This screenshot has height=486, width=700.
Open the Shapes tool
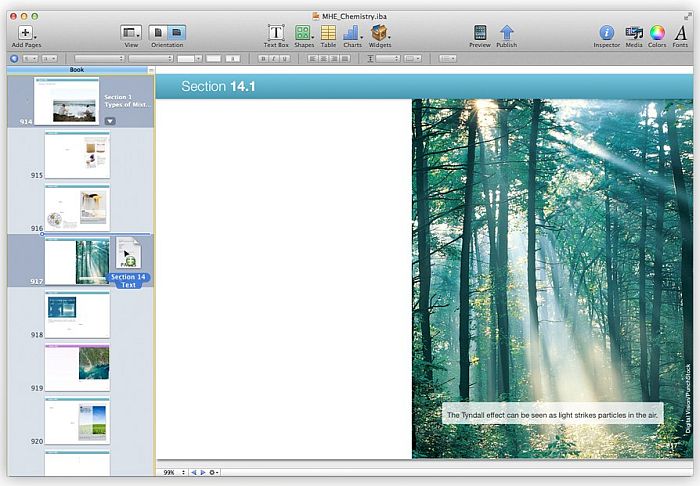pyautogui.click(x=303, y=33)
